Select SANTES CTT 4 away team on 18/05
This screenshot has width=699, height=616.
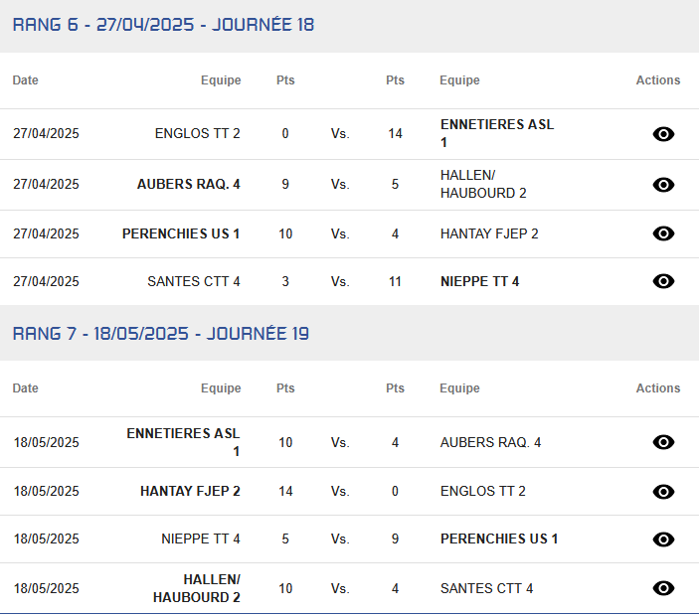[486, 588]
